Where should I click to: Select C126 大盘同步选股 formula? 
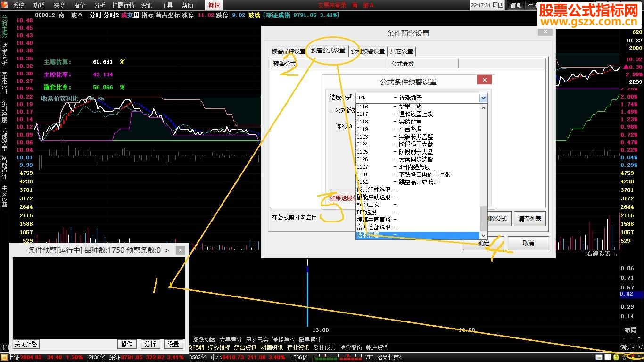coord(417,159)
